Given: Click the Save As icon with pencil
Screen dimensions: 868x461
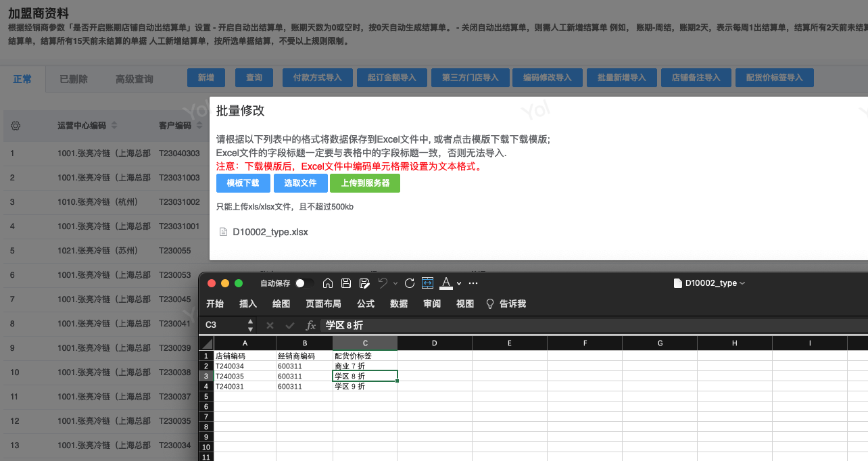Looking at the screenshot, I should pos(364,283).
